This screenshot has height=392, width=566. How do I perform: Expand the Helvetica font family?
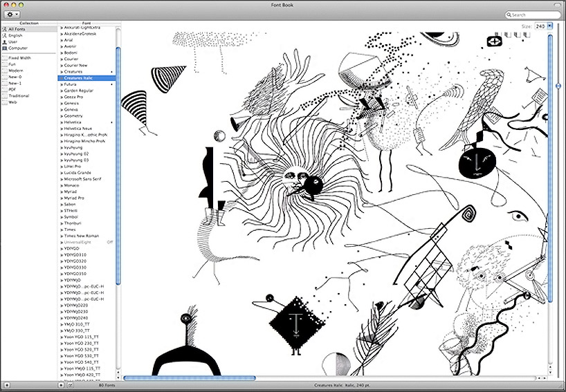(x=61, y=122)
